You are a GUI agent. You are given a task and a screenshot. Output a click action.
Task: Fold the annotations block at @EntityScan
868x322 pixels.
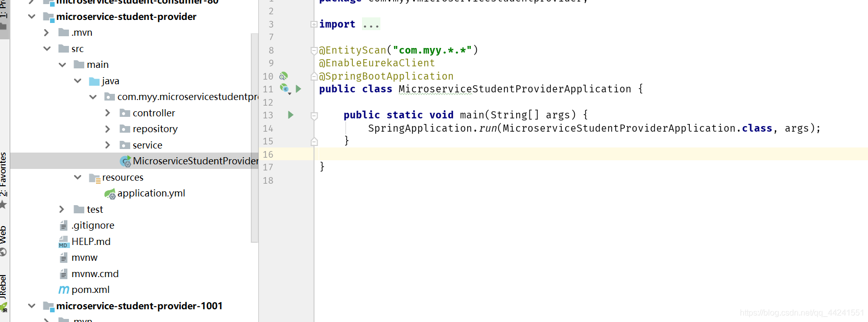coord(314,51)
